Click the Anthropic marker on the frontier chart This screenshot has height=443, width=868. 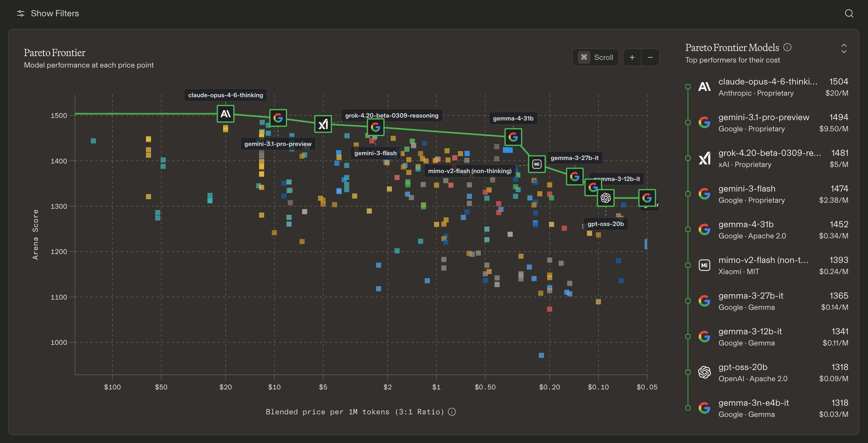click(225, 113)
